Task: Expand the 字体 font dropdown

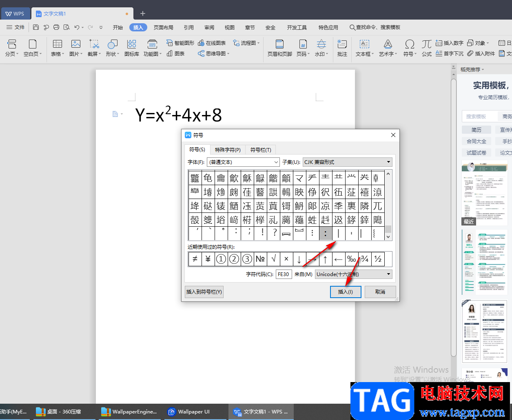Action: tap(276, 162)
